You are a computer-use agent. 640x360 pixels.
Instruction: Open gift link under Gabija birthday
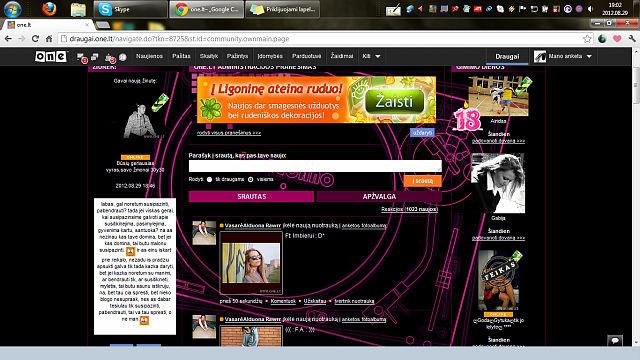498,238
